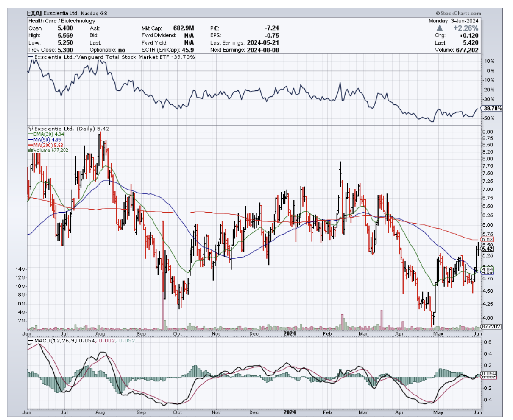Screen dimensions: 513x420
Task: Click the Health Care / Biotechnology sector label
Action: tap(62, 21)
